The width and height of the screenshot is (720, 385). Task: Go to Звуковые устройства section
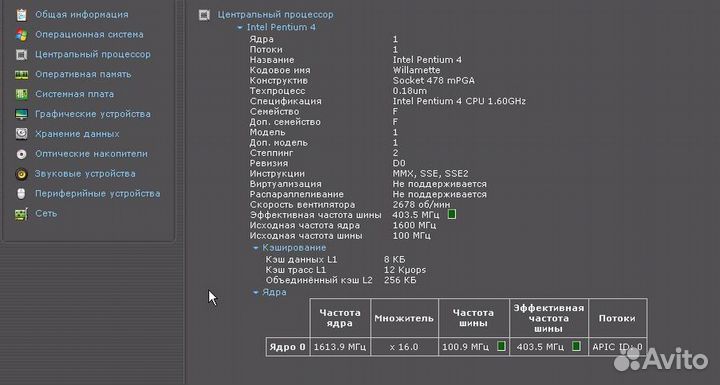(85, 174)
